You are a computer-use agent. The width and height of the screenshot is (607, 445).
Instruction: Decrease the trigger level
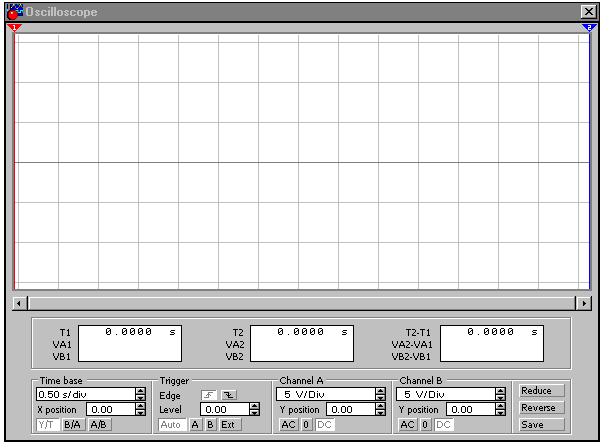254,413
